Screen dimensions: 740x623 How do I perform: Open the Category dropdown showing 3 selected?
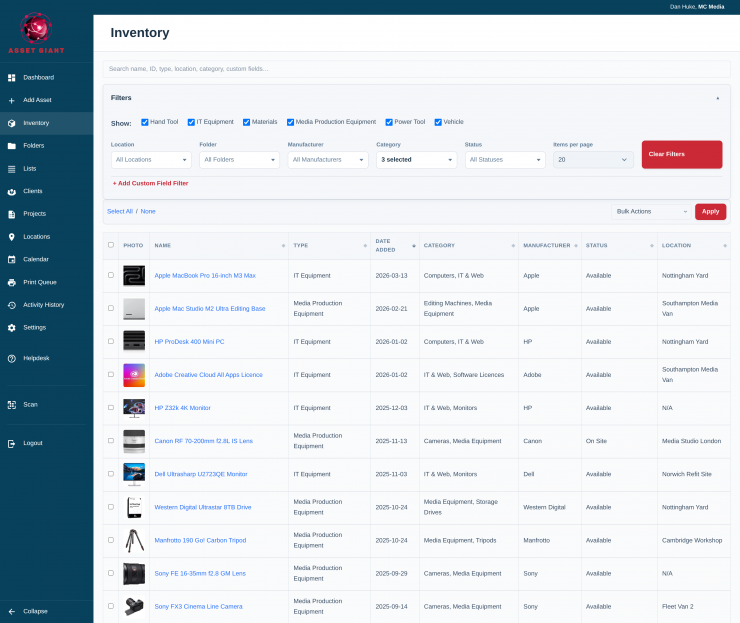click(x=416, y=160)
